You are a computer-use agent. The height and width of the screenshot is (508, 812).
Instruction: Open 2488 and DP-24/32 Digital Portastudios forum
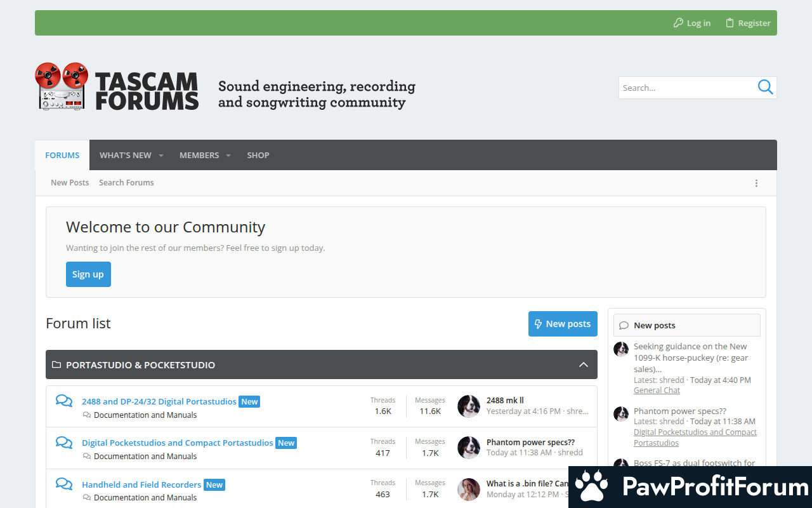point(159,401)
